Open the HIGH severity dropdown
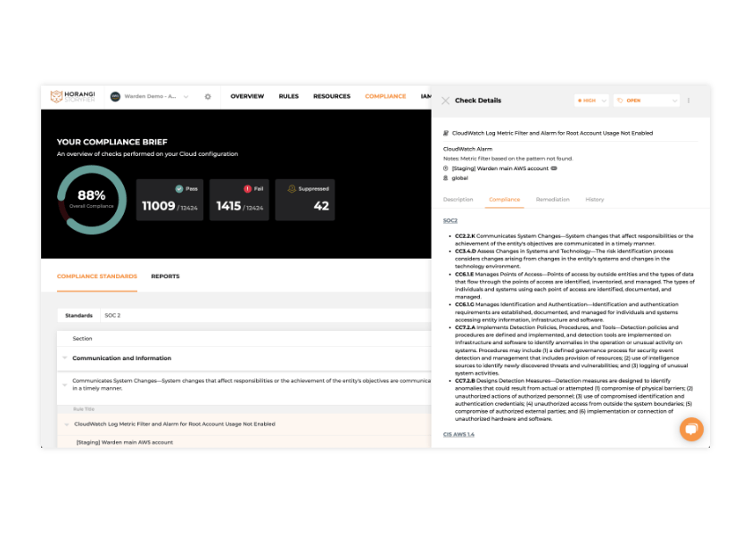This screenshot has height=560, width=751. coord(591,101)
